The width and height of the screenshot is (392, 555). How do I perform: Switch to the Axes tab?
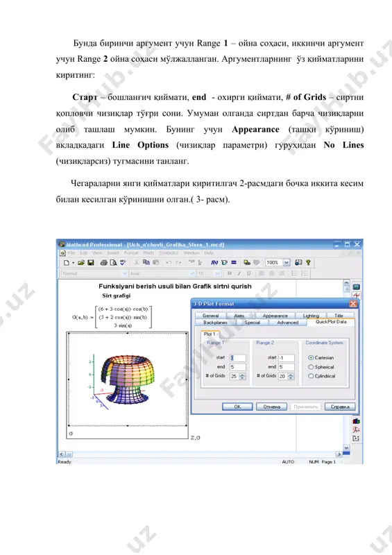tap(239, 316)
